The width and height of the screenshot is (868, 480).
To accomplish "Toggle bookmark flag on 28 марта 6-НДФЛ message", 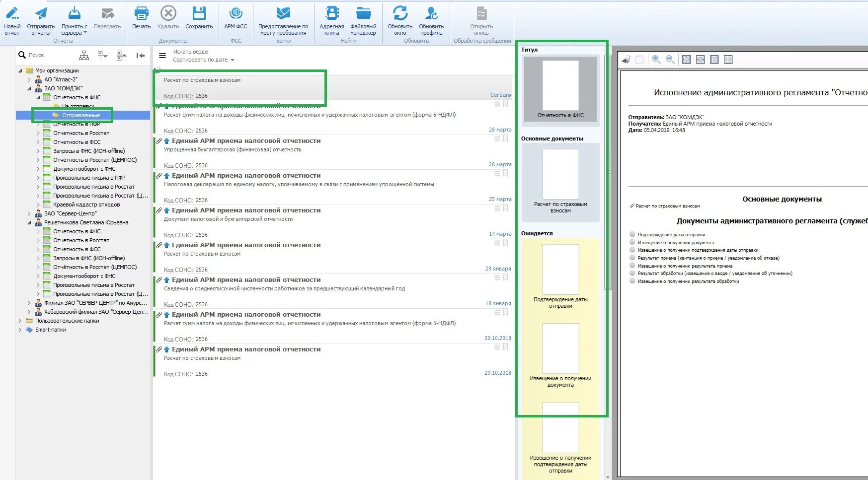I will pyautogui.click(x=506, y=104).
